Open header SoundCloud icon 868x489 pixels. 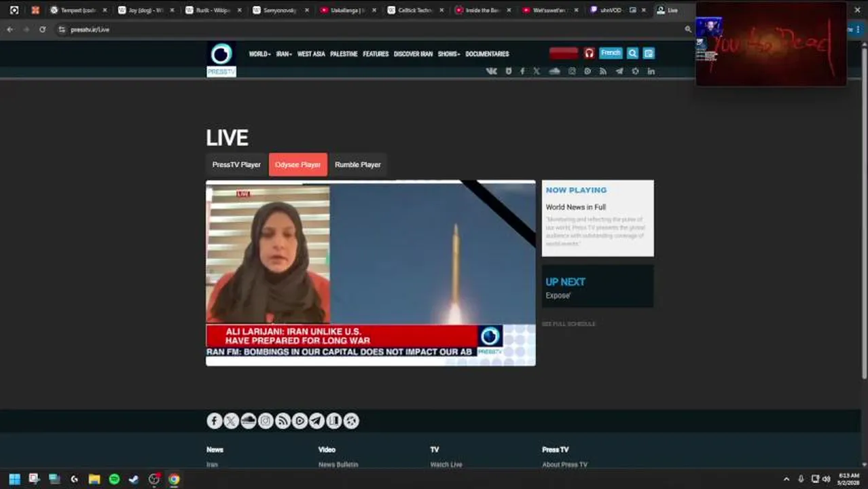[x=554, y=71]
